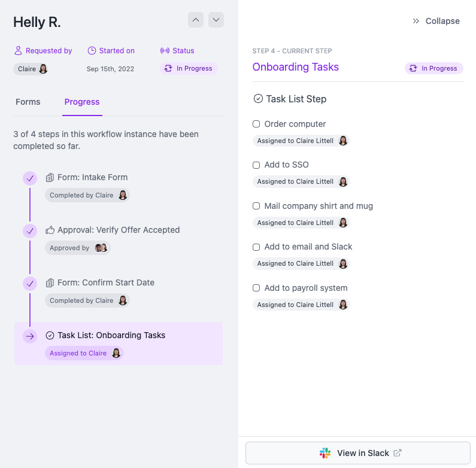Click the Slack logo icon

pyautogui.click(x=325, y=453)
